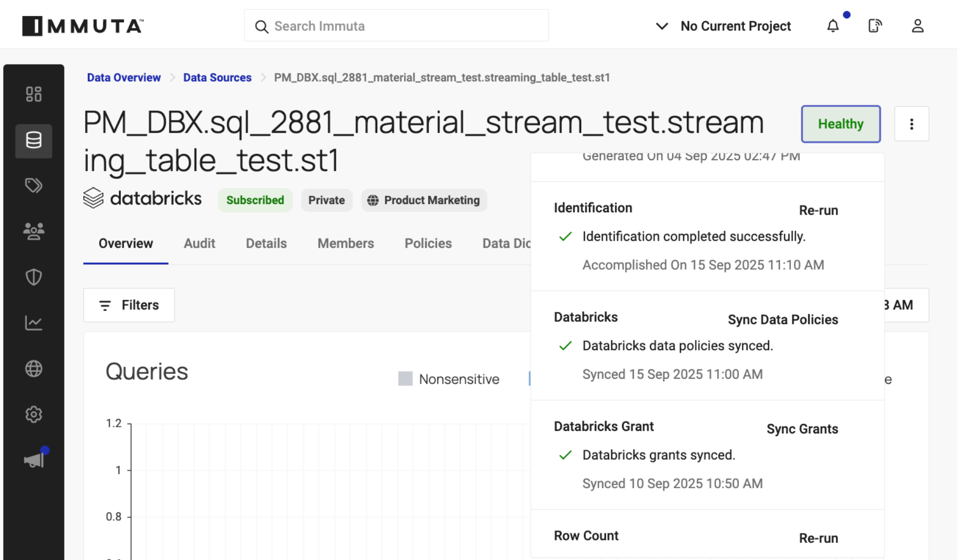Switch to the Policies tab
This screenshot has height=560, width=962.
pyautogui.click(x=428, y=243)
